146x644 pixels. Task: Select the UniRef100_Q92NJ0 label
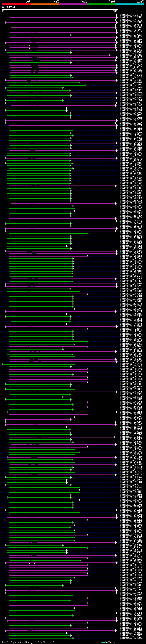131,170
